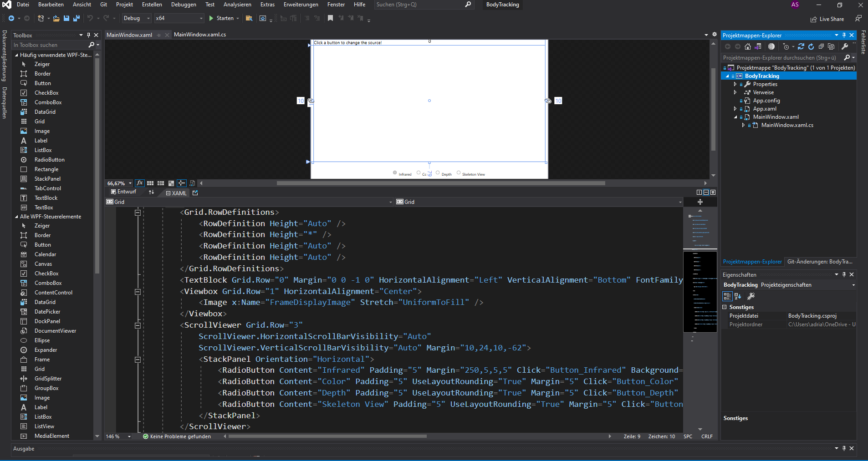
Task: Open the 66,67% zoom dropdown
Action: (x=130, y=183)
